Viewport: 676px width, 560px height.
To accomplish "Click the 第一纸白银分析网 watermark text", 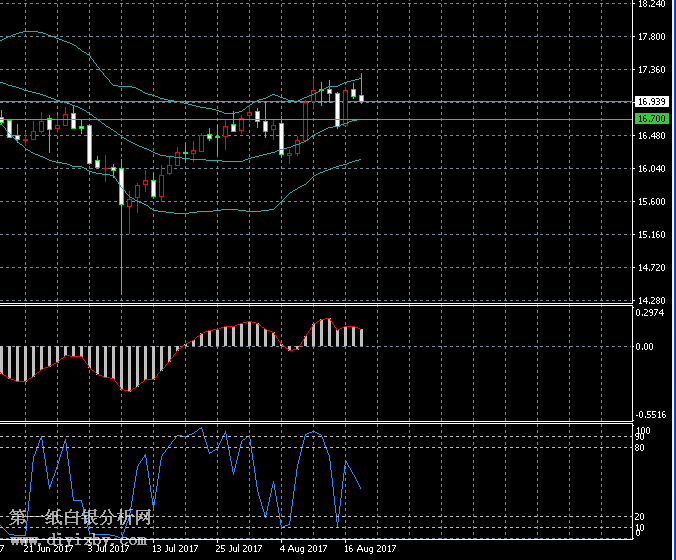I will point(81,518).
